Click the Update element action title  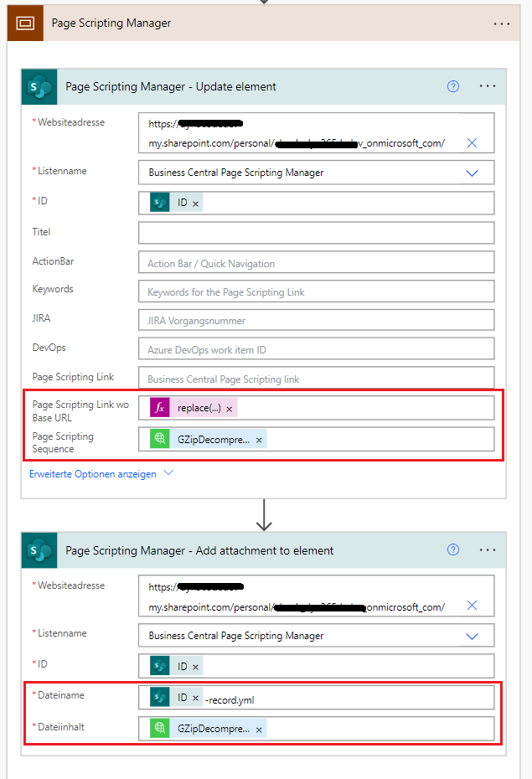point(171,86)
